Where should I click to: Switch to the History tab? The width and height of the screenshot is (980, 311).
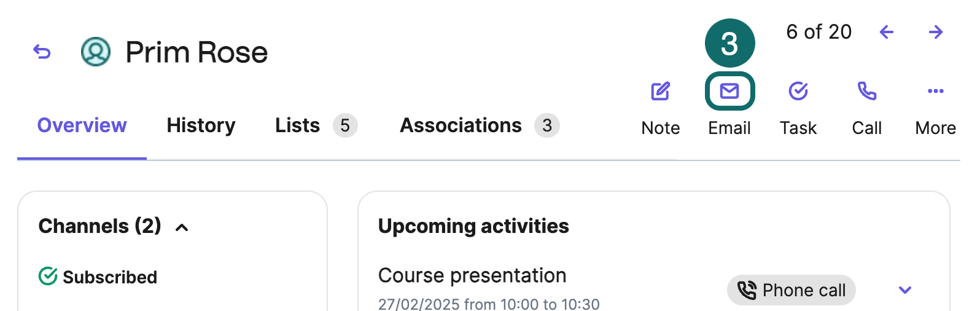[x=201, y=125]
